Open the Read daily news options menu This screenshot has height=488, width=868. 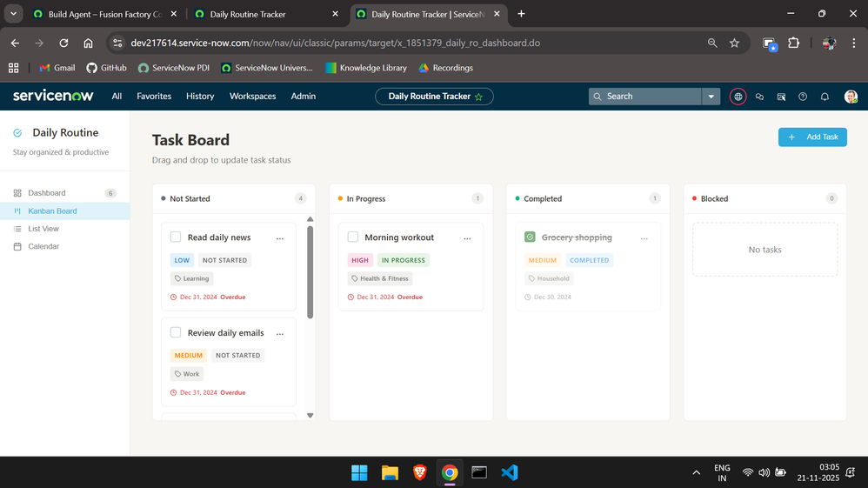280,238
